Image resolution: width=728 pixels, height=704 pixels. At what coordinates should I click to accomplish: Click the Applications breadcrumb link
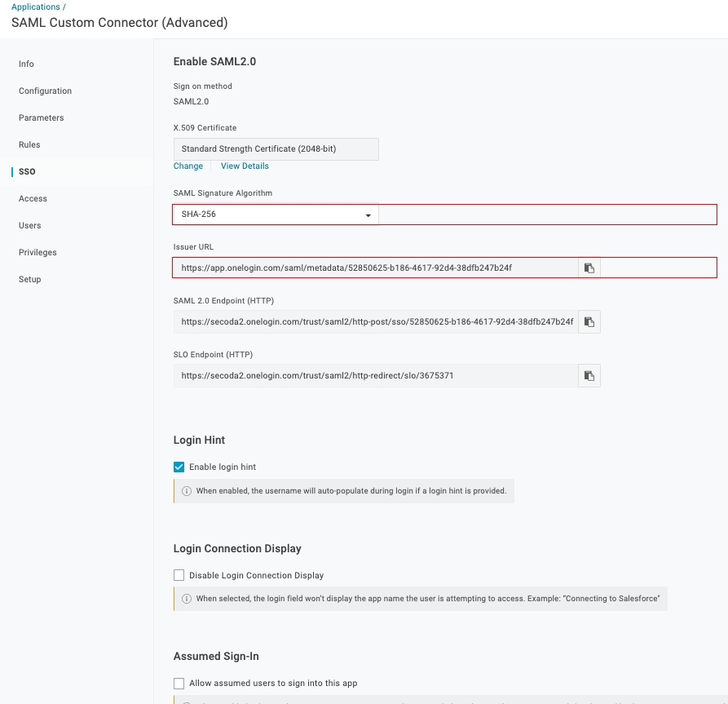(36, 7)
